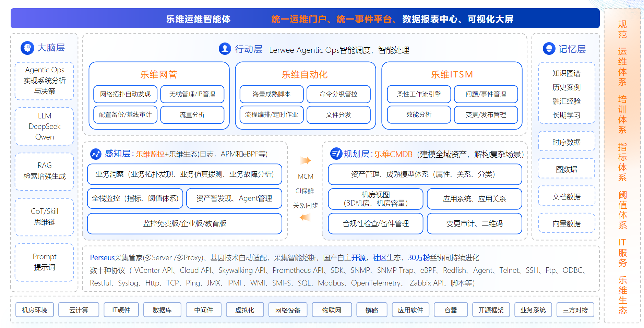Open 流程编排/定时作业
This screenshot has height=328, width=644.
[272, 115]
